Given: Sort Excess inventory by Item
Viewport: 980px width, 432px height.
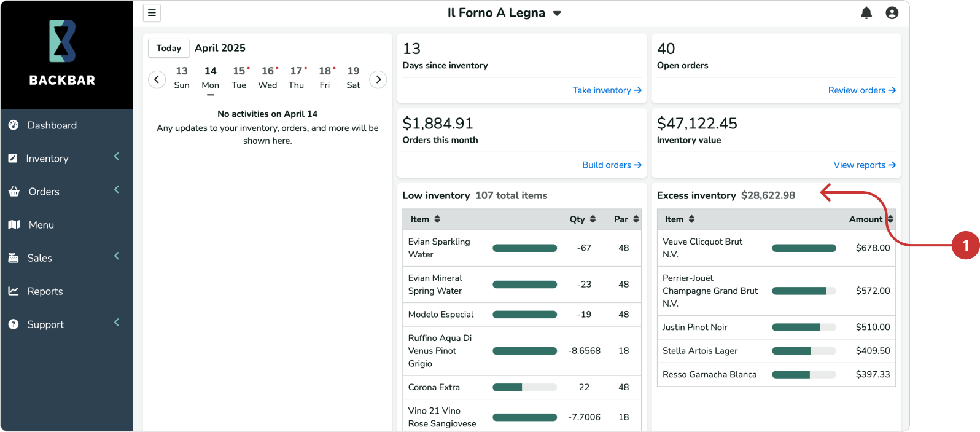Looking at the screenshot, I should click(691, 219).
